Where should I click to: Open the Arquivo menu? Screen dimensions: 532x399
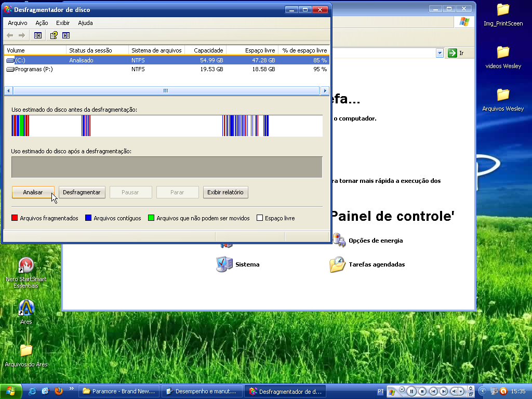pos(18,23)
